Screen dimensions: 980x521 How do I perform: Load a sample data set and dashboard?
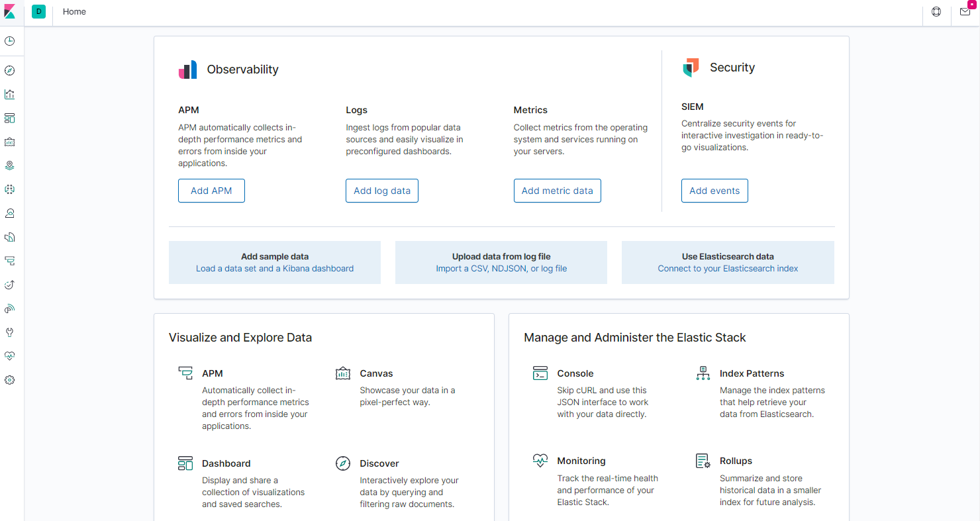click(x=275, y=263)
